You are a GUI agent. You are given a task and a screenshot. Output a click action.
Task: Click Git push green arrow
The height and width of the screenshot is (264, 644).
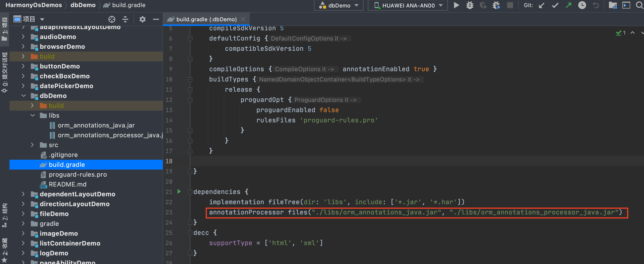point(569,5)
